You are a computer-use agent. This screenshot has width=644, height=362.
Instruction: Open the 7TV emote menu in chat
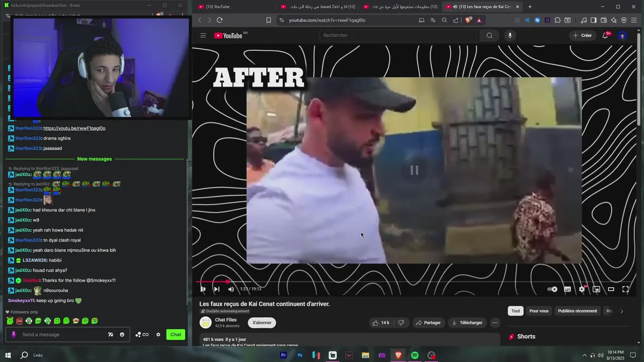pos(111,335)
